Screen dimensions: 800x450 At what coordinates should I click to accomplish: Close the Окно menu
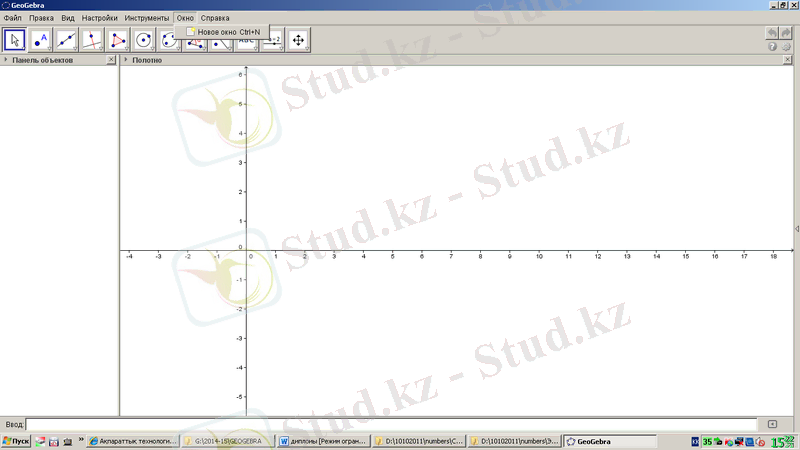pos(185,18)
